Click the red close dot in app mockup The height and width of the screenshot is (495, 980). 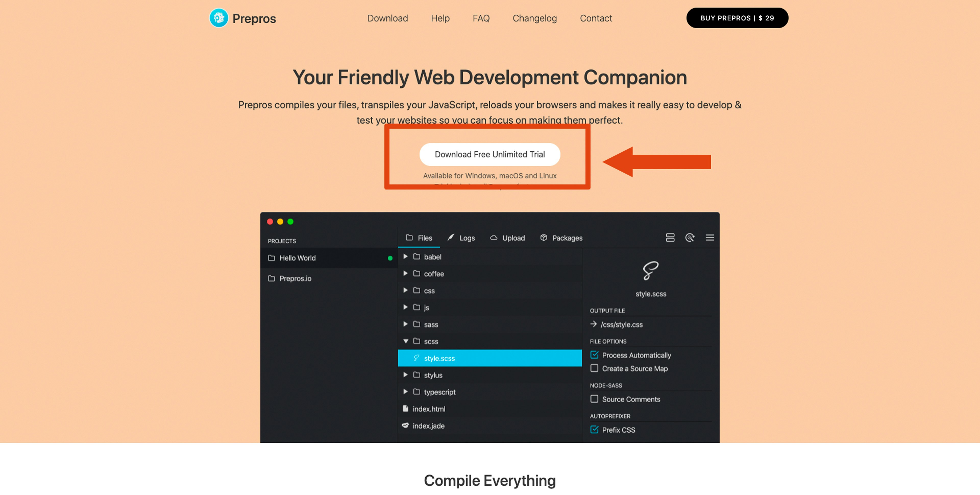click(x=270, y=222)
